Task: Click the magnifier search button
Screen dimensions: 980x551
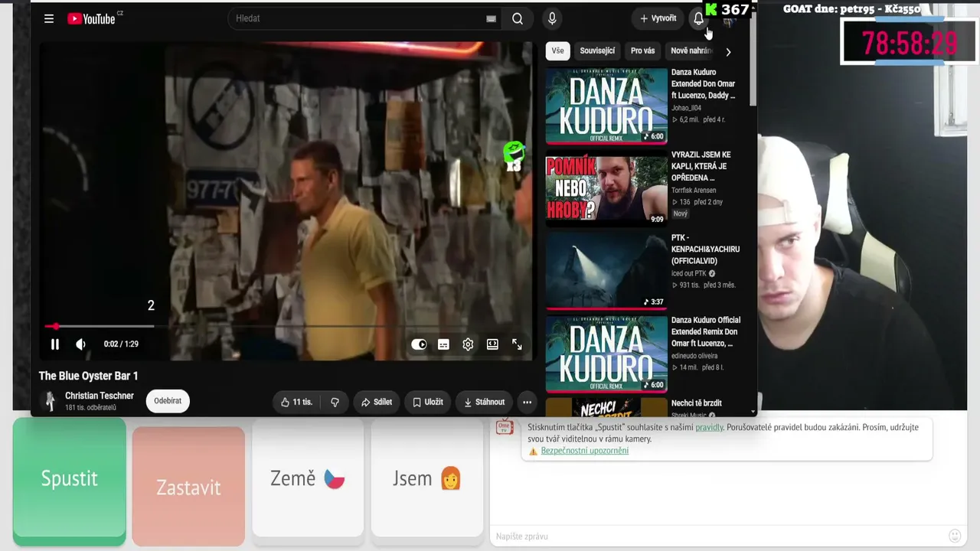Action: 518,18
